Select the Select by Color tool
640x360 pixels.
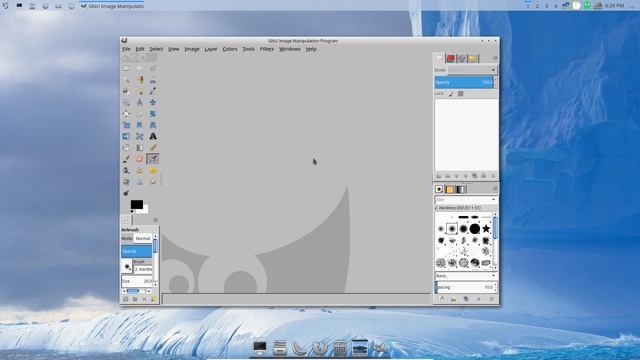(140, 80)
